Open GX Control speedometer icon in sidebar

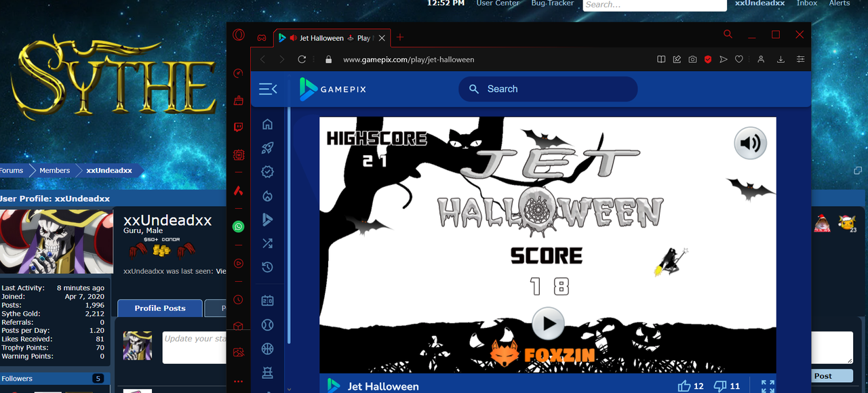(238, 73)
